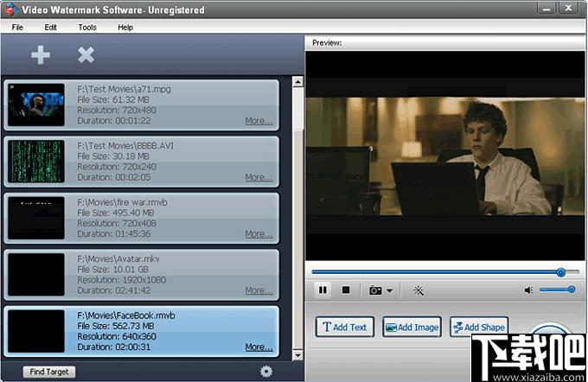Minimize the Video Watermark Software window
The image size is (588, 382).
coord(546,9)
